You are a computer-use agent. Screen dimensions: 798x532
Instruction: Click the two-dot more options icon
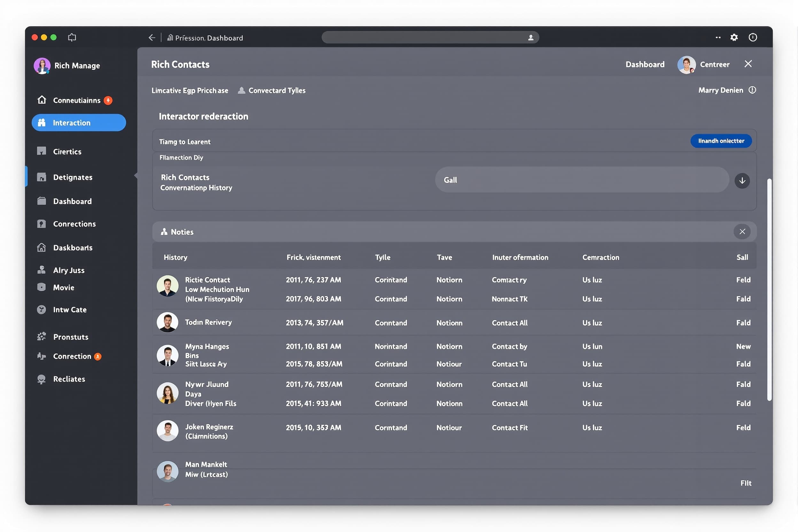[x=718, y=37]
